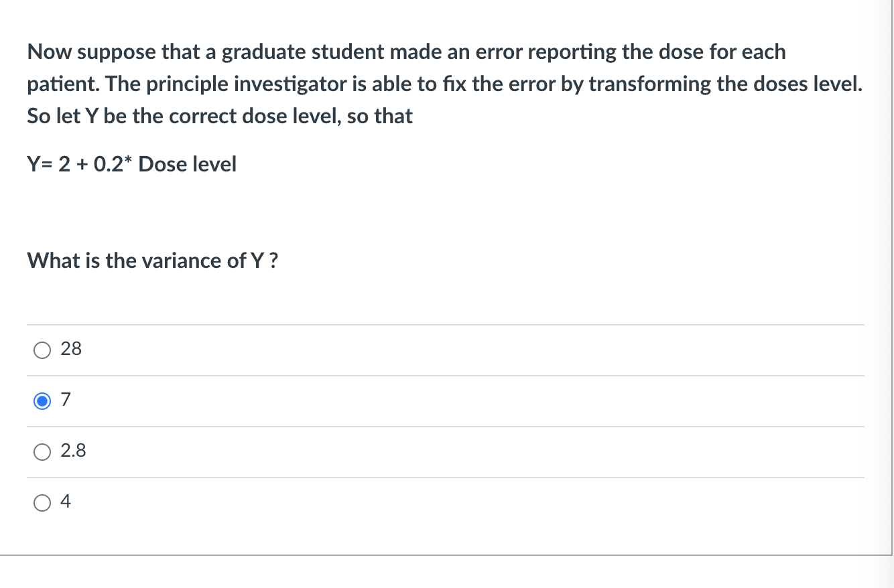
Task: Click the answer label text '4'
Action: click(66, 501)
